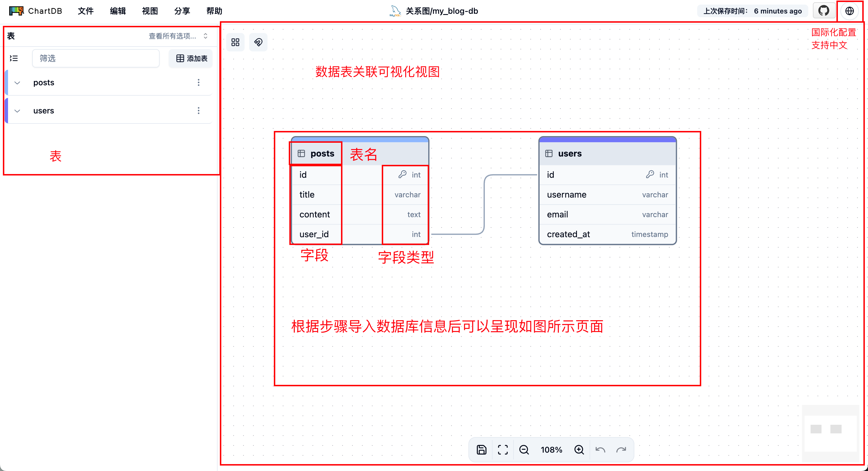Click the reorder diagram grid icon
This screenshot has height=471, width=868.
point(235,42)
